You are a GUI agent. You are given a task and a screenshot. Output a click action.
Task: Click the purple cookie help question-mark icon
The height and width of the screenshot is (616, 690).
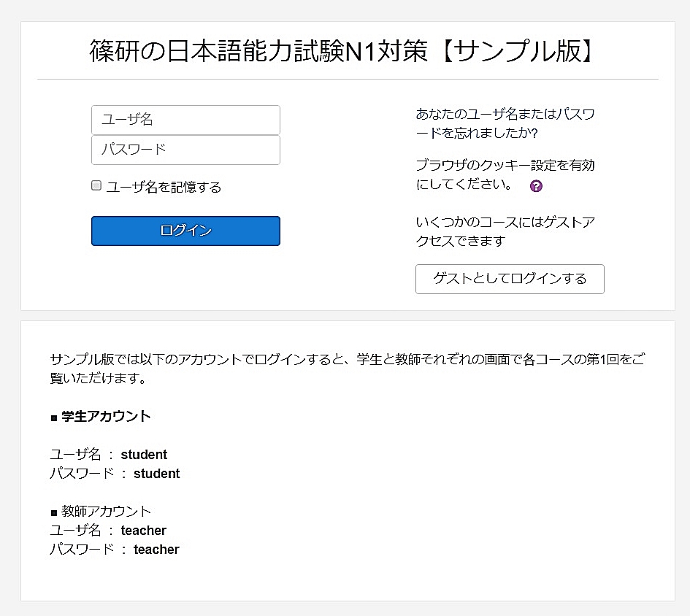coord(536,186)
